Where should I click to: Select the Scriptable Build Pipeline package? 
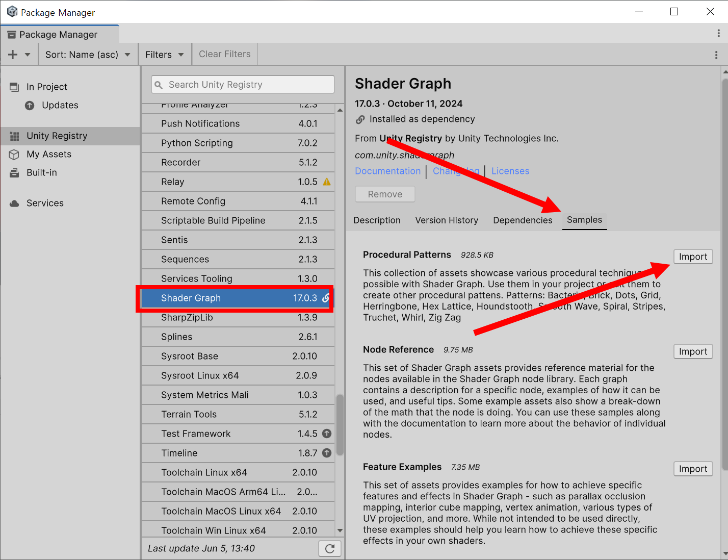(x=238, y=220)
